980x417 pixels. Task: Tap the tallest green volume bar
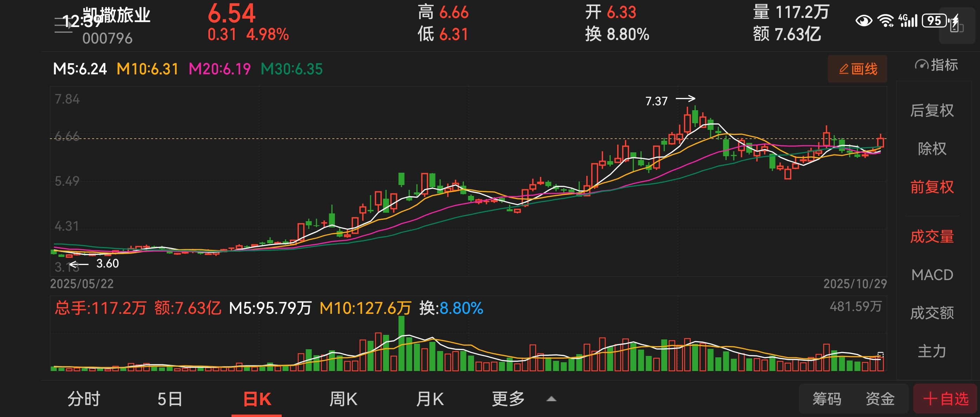[401, 342]
